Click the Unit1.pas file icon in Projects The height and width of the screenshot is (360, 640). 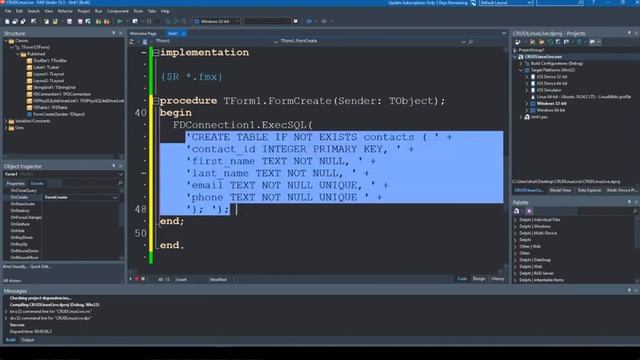[527, 117]
